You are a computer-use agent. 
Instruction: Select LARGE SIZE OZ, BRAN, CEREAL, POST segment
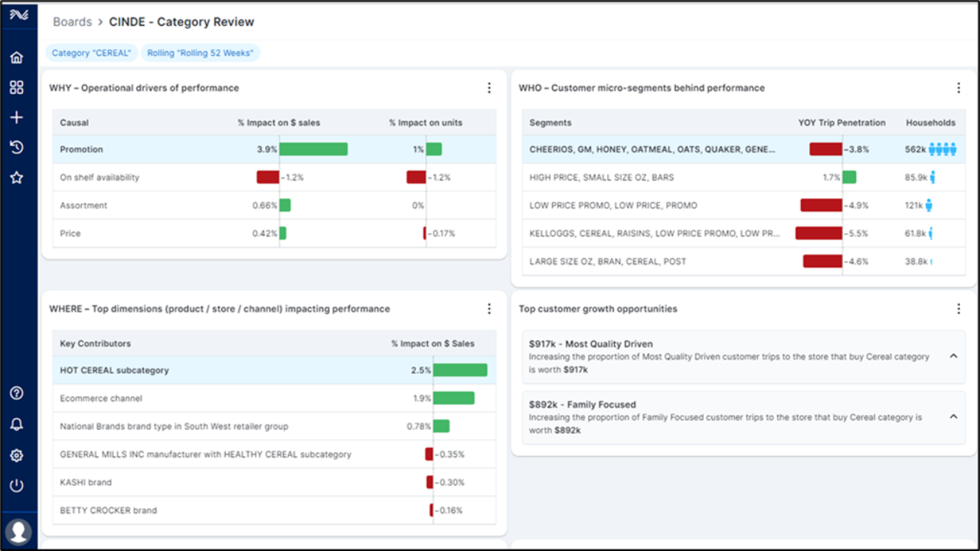pos(743,261)
